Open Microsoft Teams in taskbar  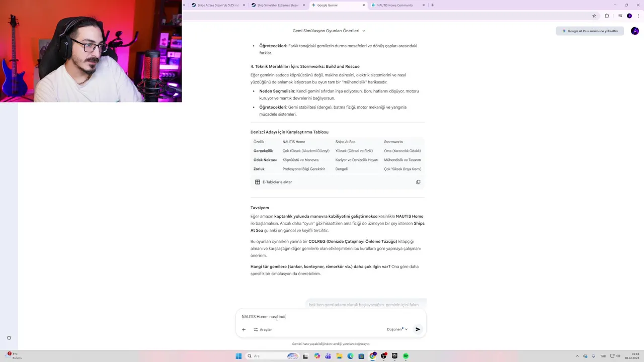(328, 356)
